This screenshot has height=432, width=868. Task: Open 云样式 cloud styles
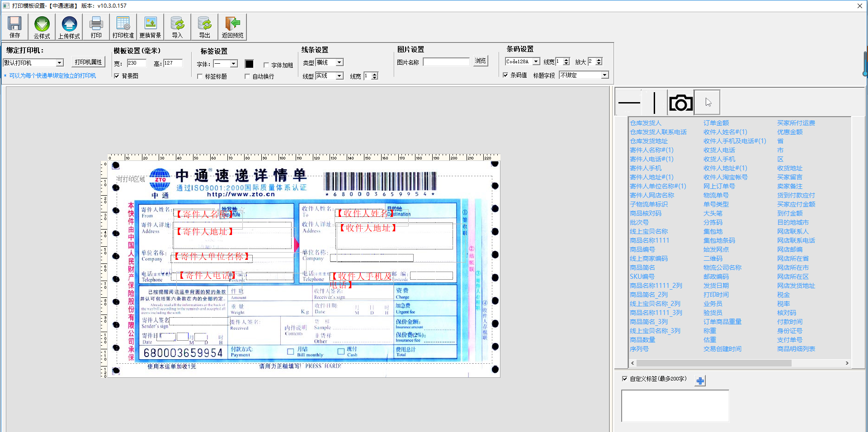tap(42, 27)
